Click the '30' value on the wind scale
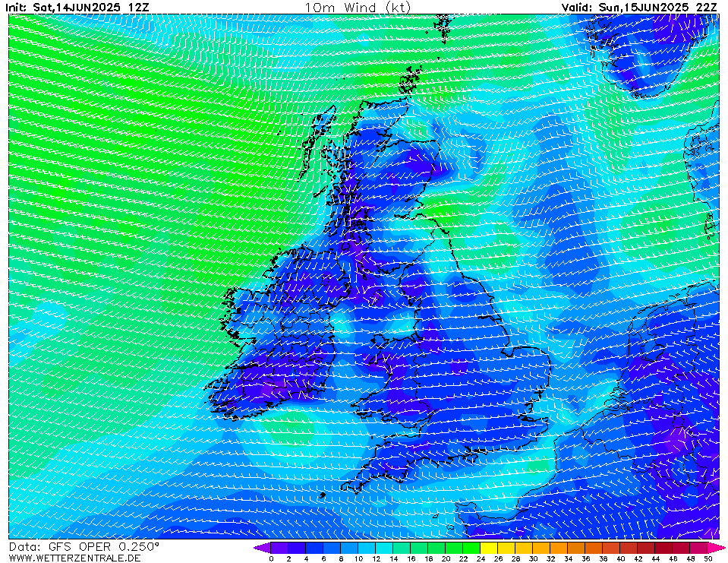 click(x=533, y=558)
